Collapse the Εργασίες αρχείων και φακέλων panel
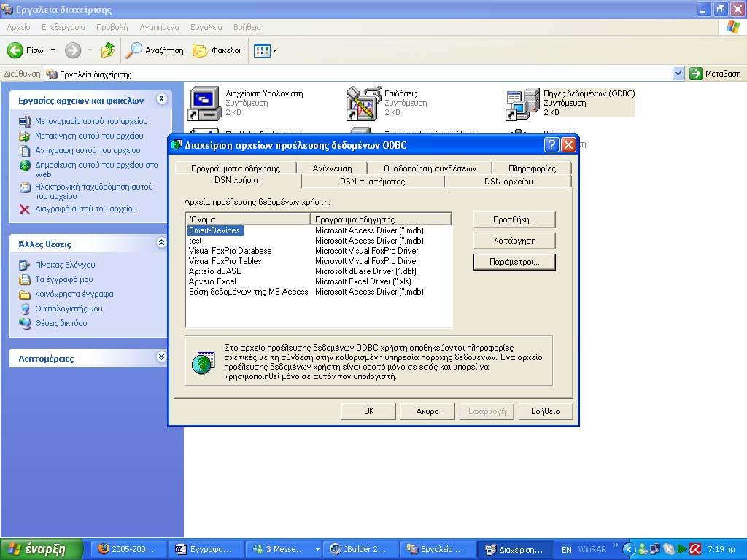 pos(161,99)
